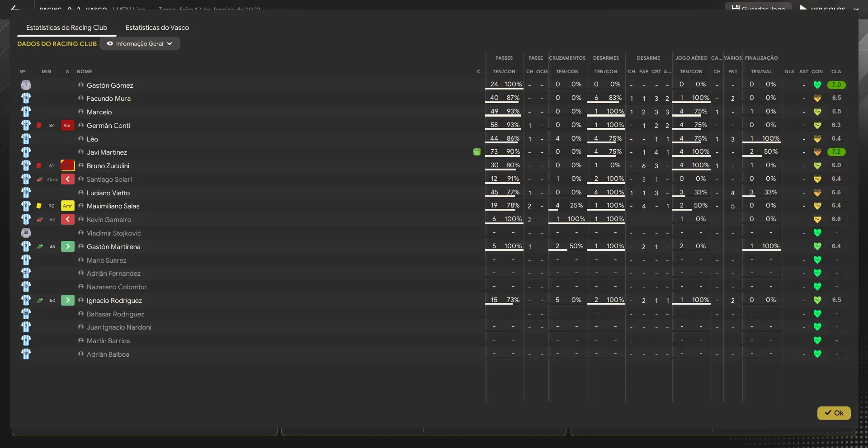Click the CRUZAMENTOS column group header

point(567,58)
